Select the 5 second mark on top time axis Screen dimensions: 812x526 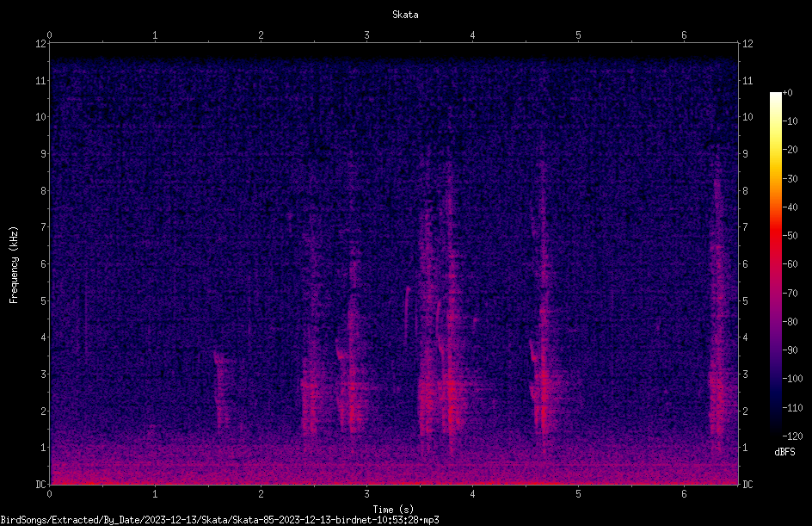[x=578, y=35]
